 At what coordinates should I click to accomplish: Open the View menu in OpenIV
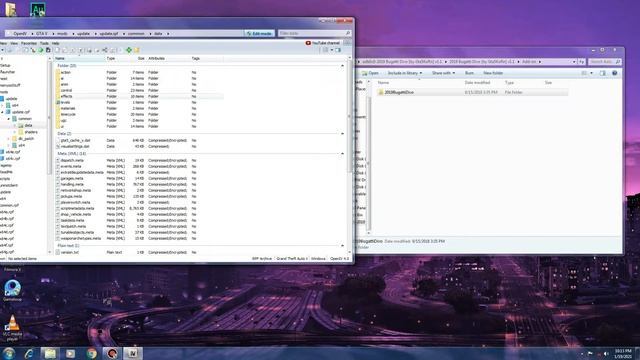(14, 43)
